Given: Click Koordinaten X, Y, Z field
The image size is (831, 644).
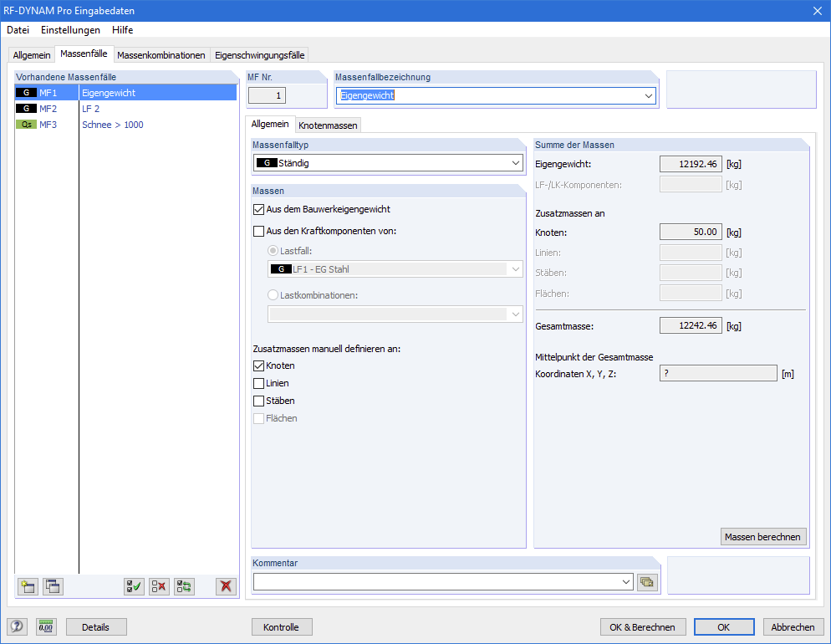Looking at the screenshot, I should [x=718, y=373].
